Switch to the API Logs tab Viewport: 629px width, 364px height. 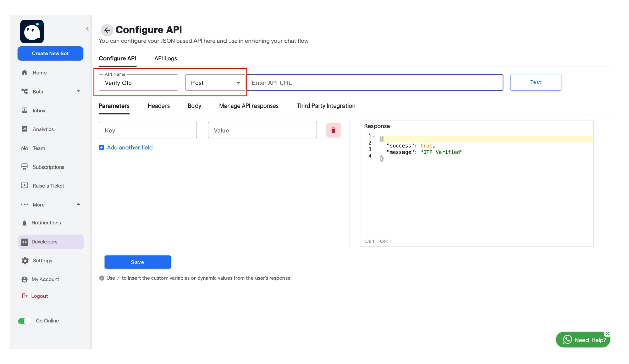[x=166, y=58]
